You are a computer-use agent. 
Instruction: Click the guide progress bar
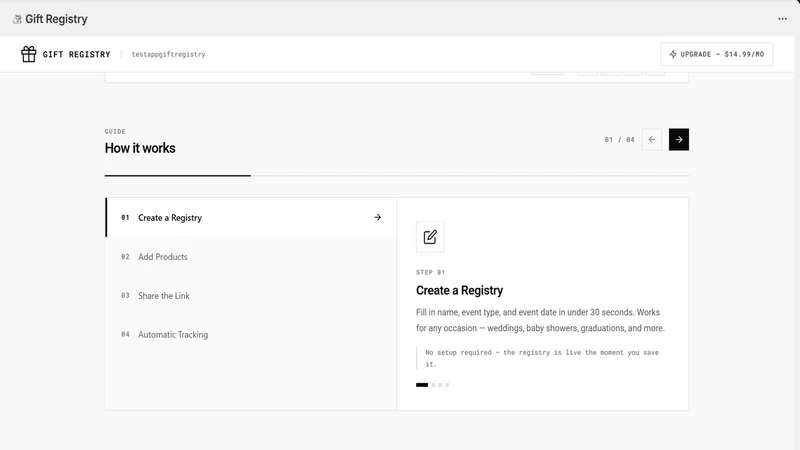[x=397, y=176]
